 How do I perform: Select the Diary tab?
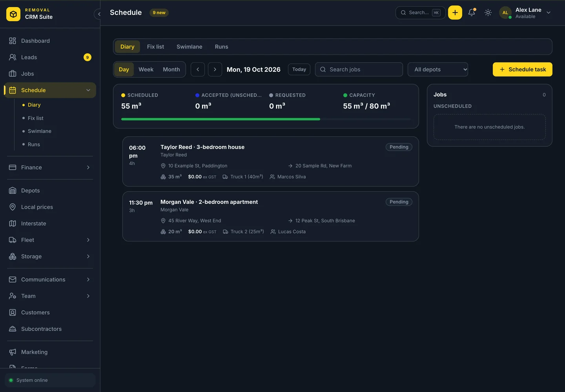point(128,47)
